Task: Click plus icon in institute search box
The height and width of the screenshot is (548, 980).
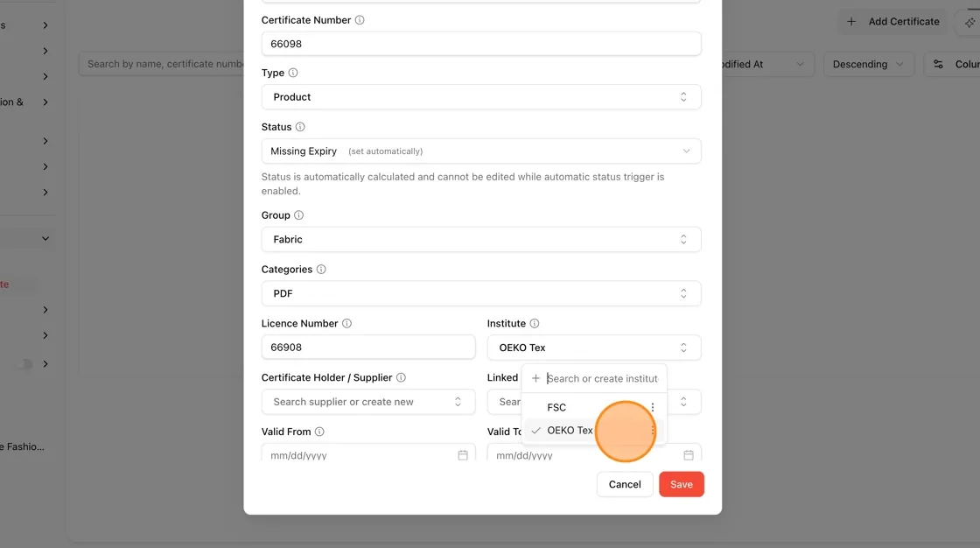Action: coord(535,378)
